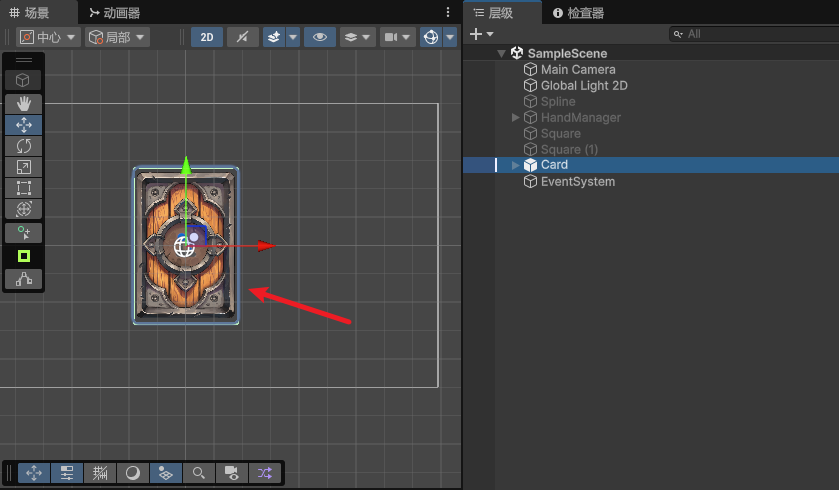Select HandManager in hierarchy

[x=581, y=118]
